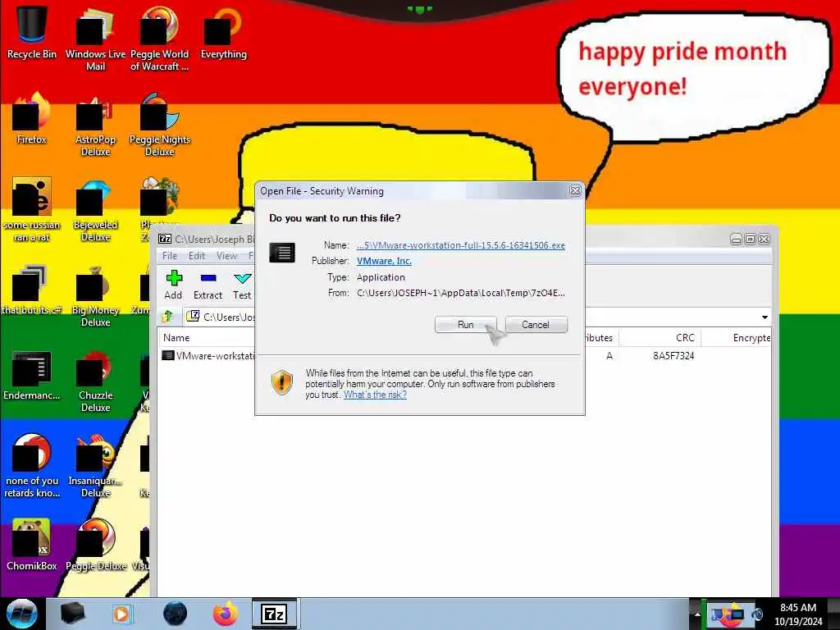Screen dimensions: 840x630
Task: Open the Edit menu in 7-Zip
Action: (197, 256)
